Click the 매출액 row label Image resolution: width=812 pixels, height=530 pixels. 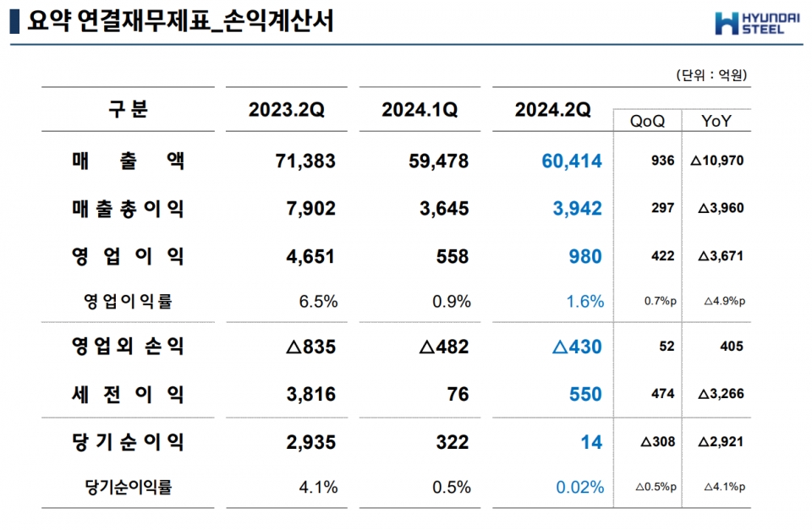pyautogui.click(x=128, y=161)
